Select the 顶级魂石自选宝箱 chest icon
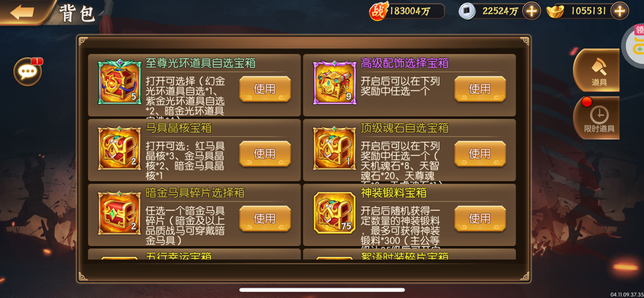Viewport: 644px width, 298px height. click(334, 148)
